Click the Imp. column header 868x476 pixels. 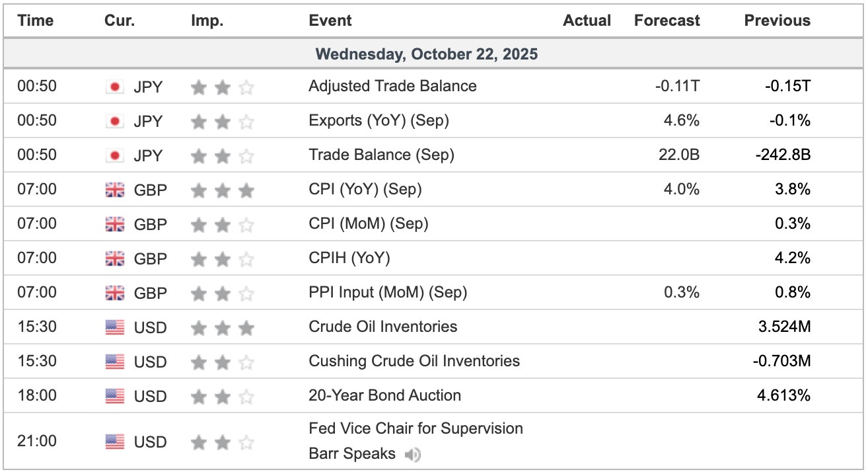click(x=207, y=20)
